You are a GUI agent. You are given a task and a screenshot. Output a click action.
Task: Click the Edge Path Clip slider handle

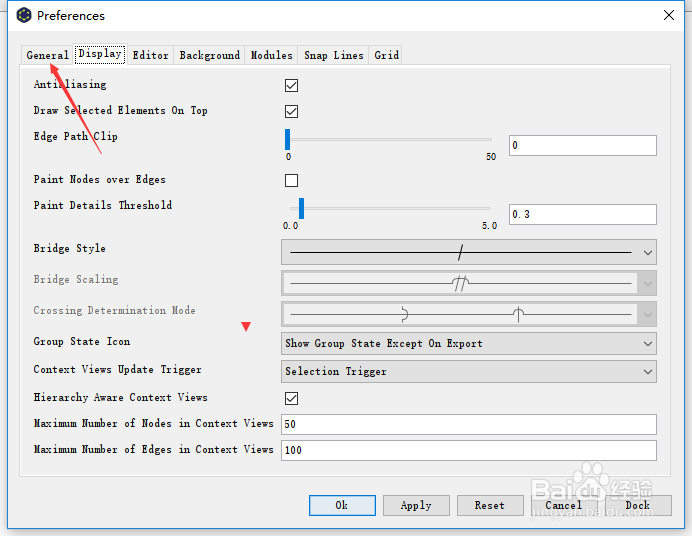(x=288, y=139)
